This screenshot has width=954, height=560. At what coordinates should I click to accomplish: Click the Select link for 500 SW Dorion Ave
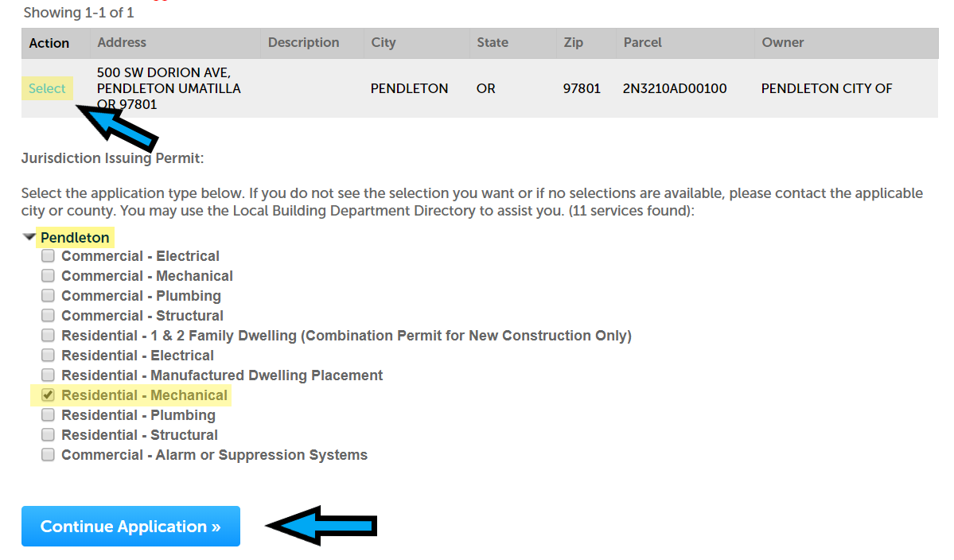click(x=47, y=88)
